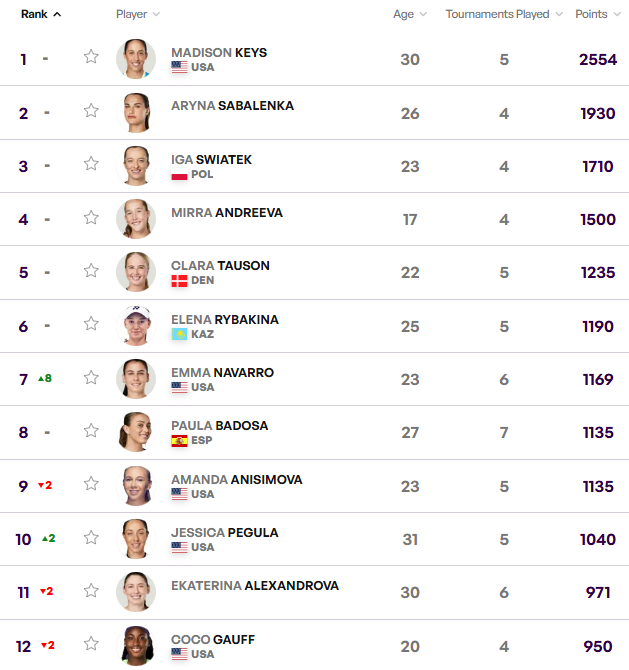Click Amanda Anisimova's profile photo
Image resolution: width=629 pixels, height=670 pixels.
click(x=136, y=485)
